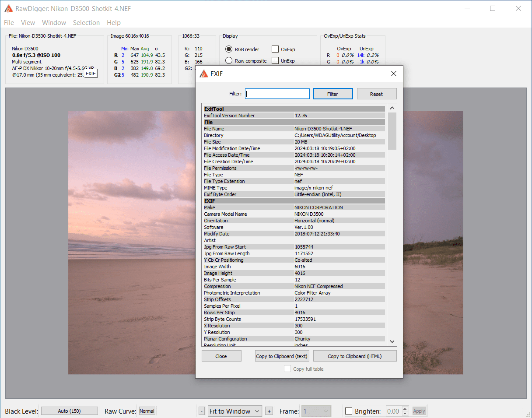Click the Brighten value field 0.00
Image resolution: width=532 pixels, height=418 pixels.
coord(394,411)
